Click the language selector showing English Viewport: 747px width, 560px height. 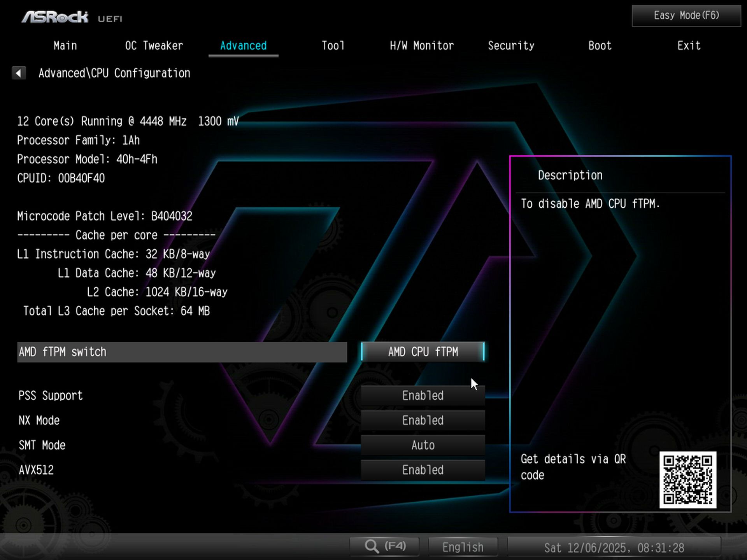click(x=463, y=546)
